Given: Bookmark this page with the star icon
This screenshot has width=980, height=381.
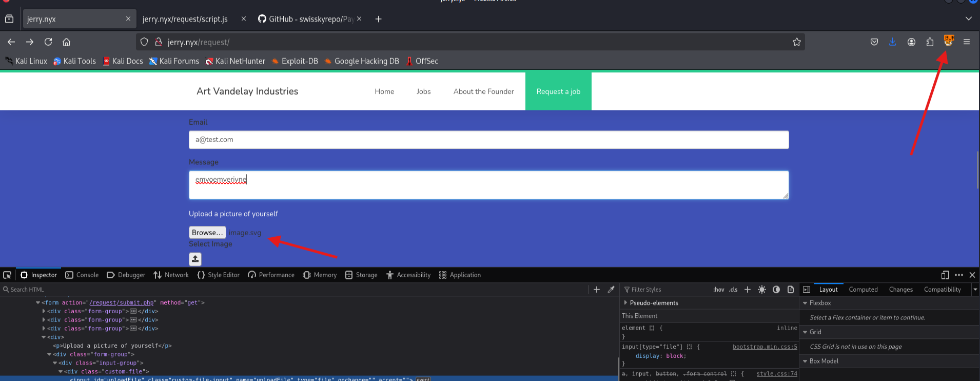Looking at the screenshot, I should click(796, 42).
